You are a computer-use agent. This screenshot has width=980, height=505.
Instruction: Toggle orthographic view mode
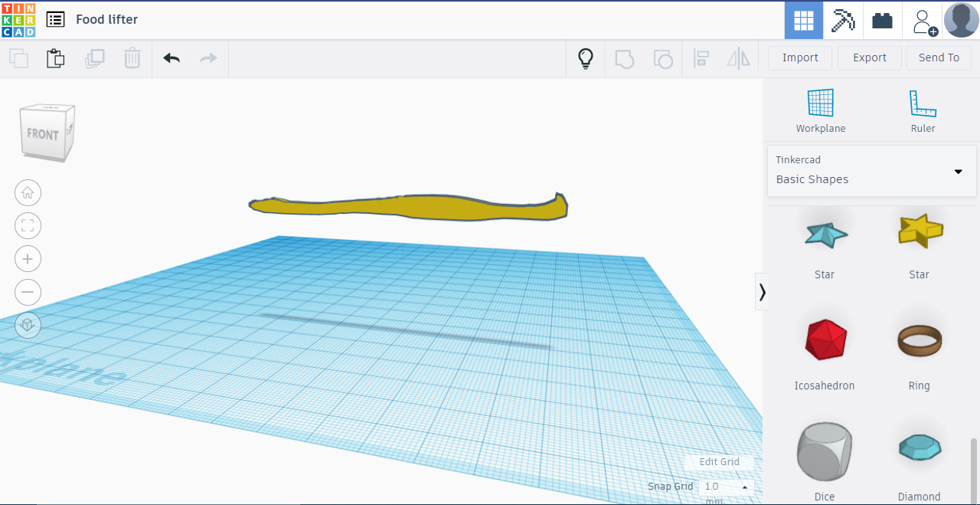(28, 324)
